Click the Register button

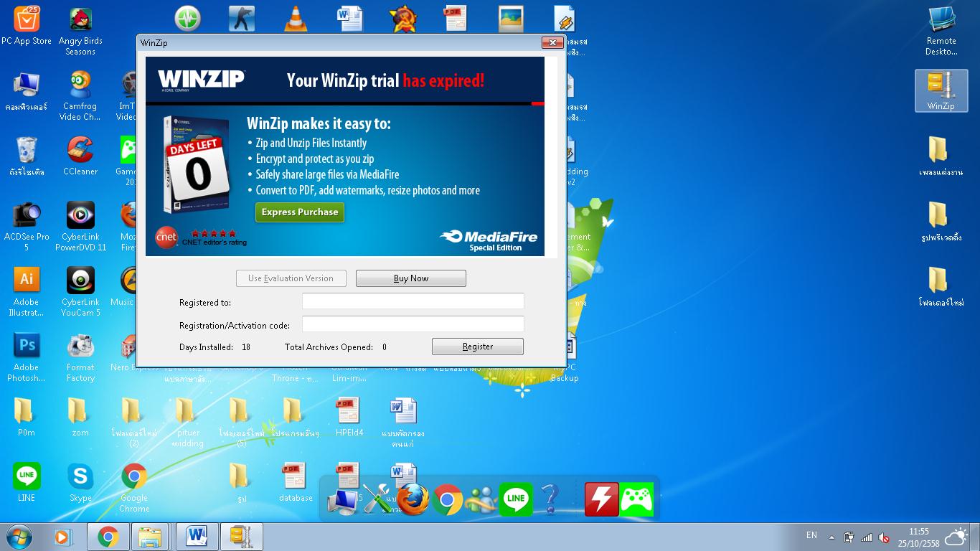pos(478,347)
